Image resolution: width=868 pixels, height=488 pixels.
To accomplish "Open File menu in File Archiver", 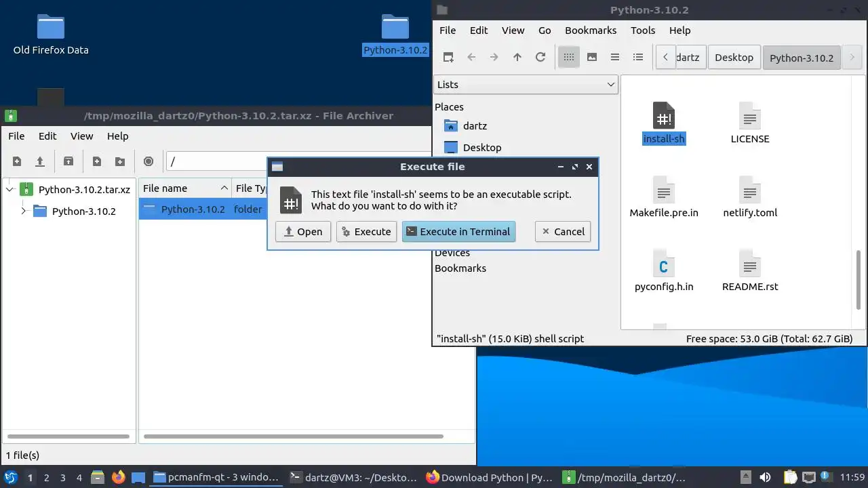I will [x=16, y=136].
